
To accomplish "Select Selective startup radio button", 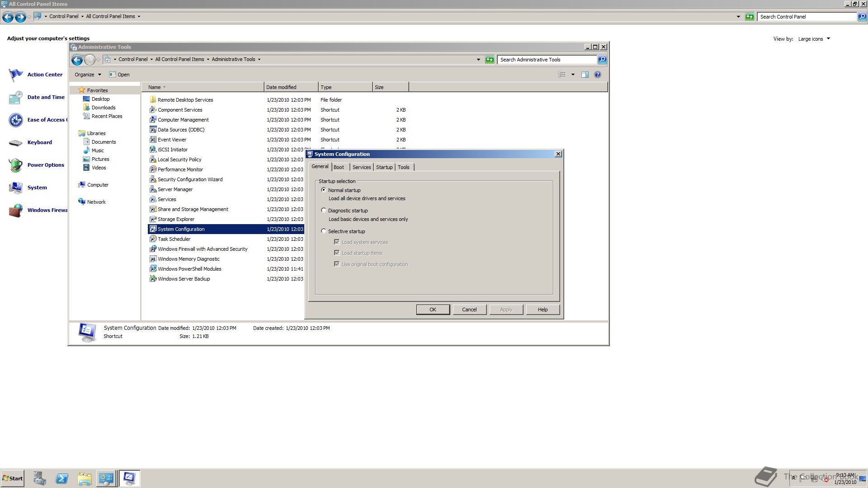I will click(x=324, y=231).
